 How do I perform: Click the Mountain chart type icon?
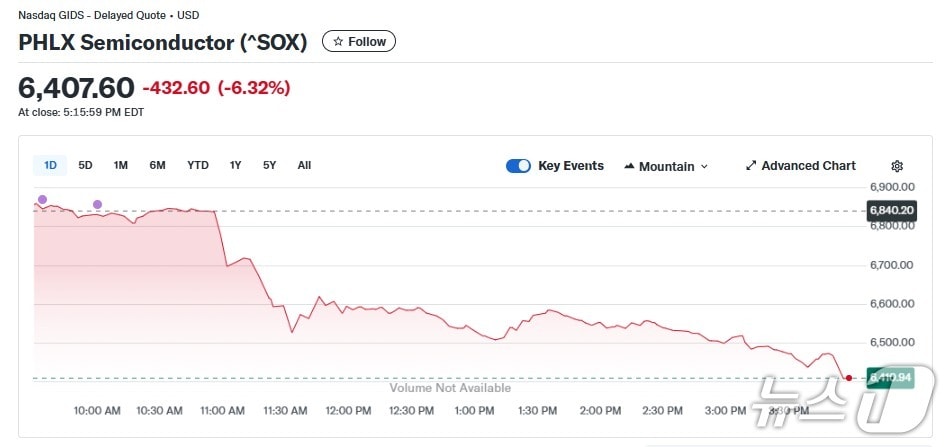click(x=630, y=166)
